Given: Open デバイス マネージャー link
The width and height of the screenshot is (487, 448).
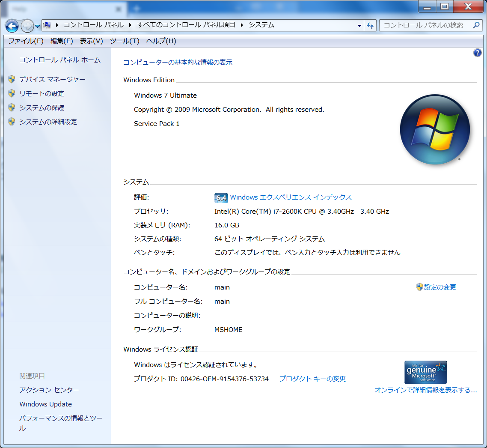Looking at the screenshot, I should pyautogui.click(x=52, y=80).
